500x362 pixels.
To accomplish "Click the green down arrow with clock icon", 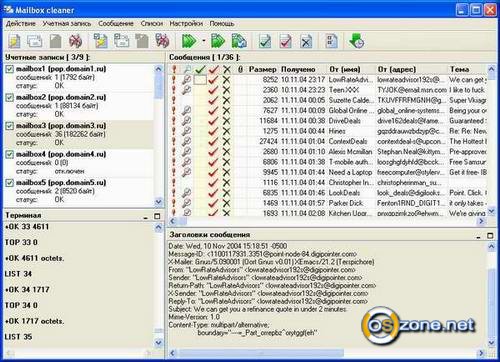I will pyautogui.click(x=356, y=41).
